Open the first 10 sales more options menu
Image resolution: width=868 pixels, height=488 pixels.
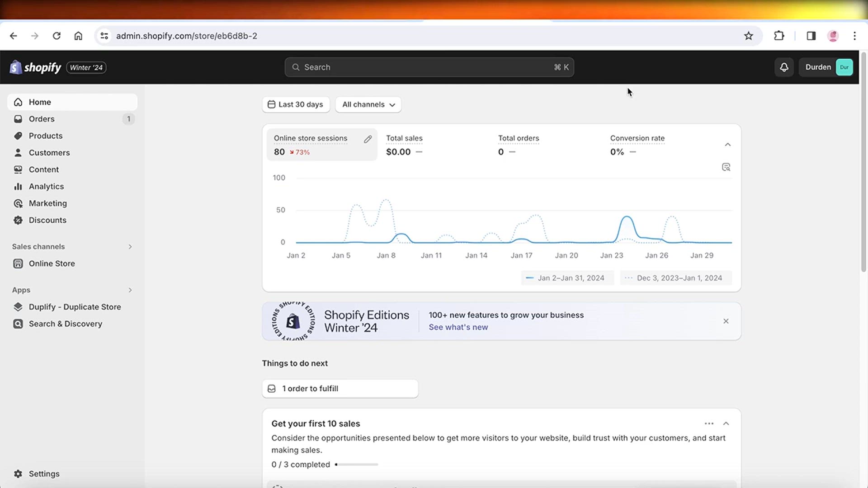click(x=709, y=423)
